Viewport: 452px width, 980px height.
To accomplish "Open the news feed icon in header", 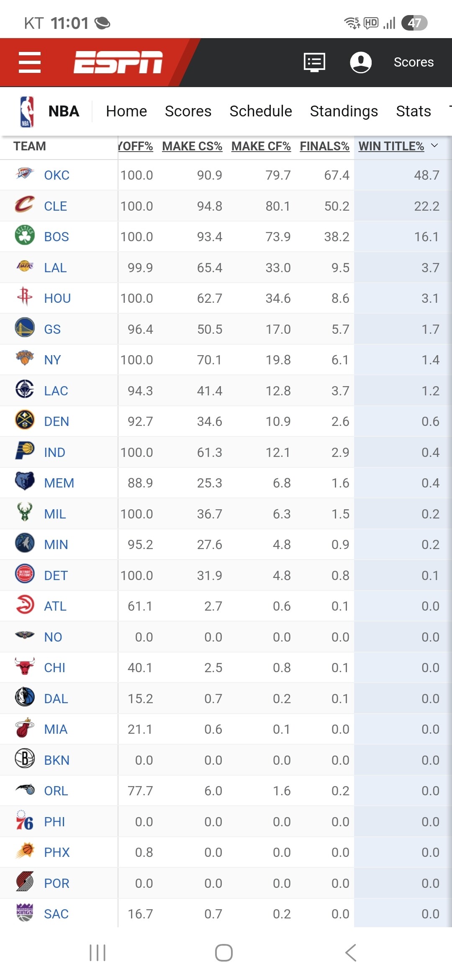I will (x=314, y=62).
